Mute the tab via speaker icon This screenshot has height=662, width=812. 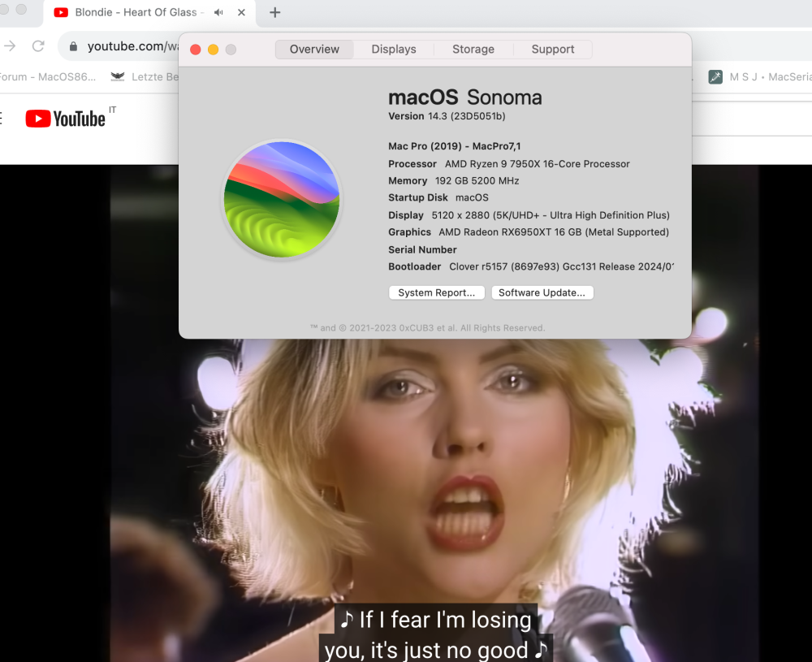point(218,12)
